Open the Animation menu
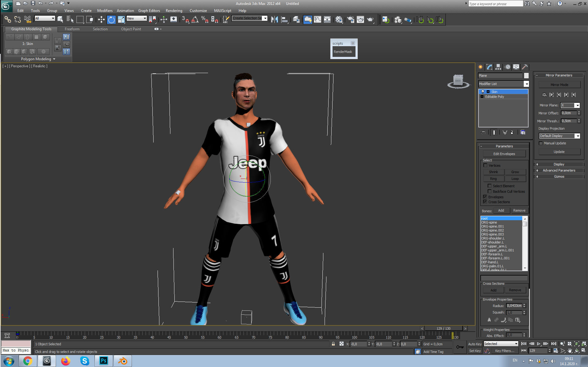588x367 pixels. [125, 11]
